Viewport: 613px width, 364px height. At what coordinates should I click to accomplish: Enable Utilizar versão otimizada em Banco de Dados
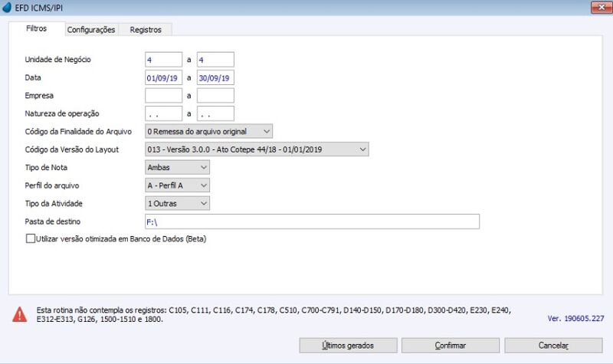[x=31, y=238]
